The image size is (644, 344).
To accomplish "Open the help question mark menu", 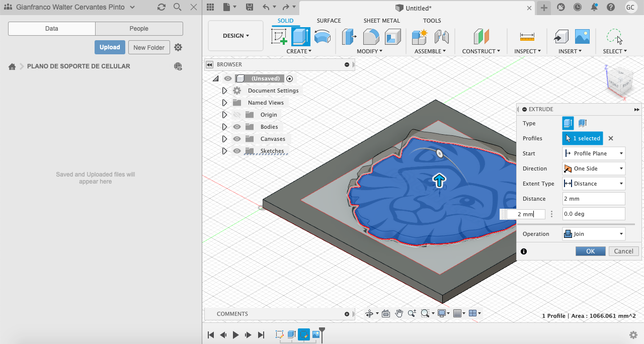I will [x=611, y=7].
